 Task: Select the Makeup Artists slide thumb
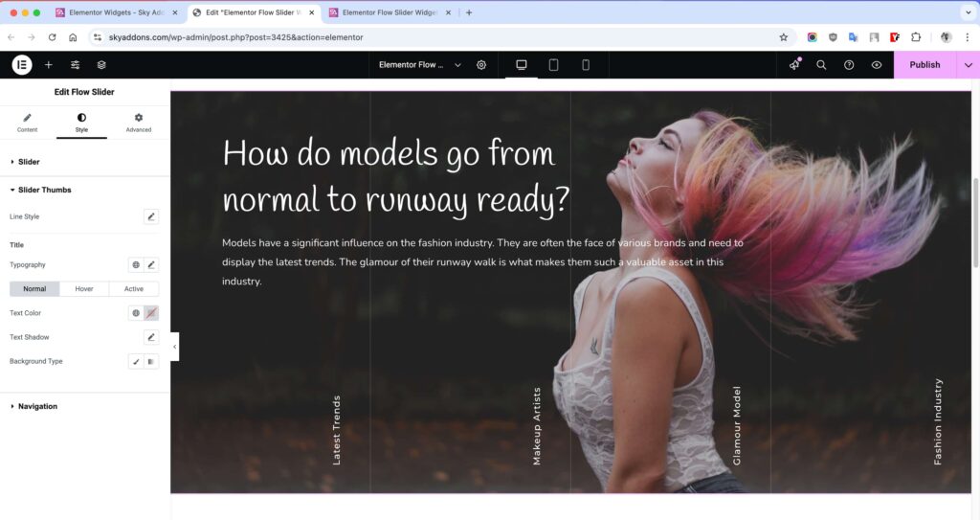click(536, 426)
